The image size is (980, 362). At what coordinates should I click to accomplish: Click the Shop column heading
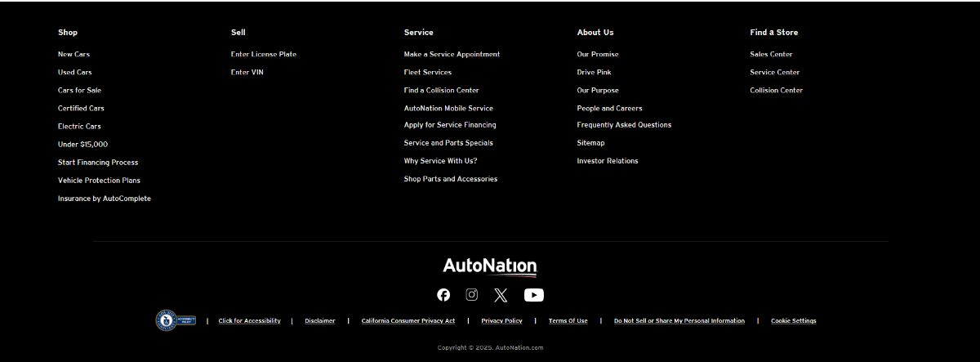coord(68,33)
